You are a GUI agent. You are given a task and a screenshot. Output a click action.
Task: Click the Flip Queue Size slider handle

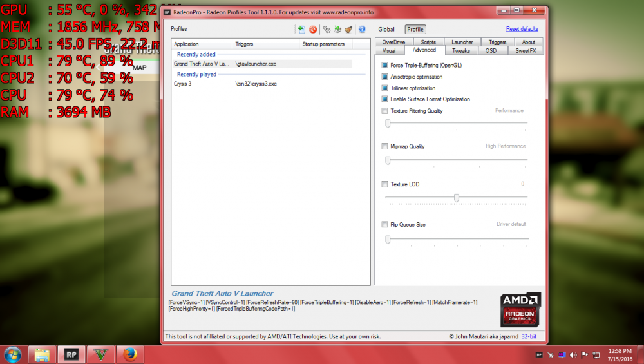click(388, 240)
